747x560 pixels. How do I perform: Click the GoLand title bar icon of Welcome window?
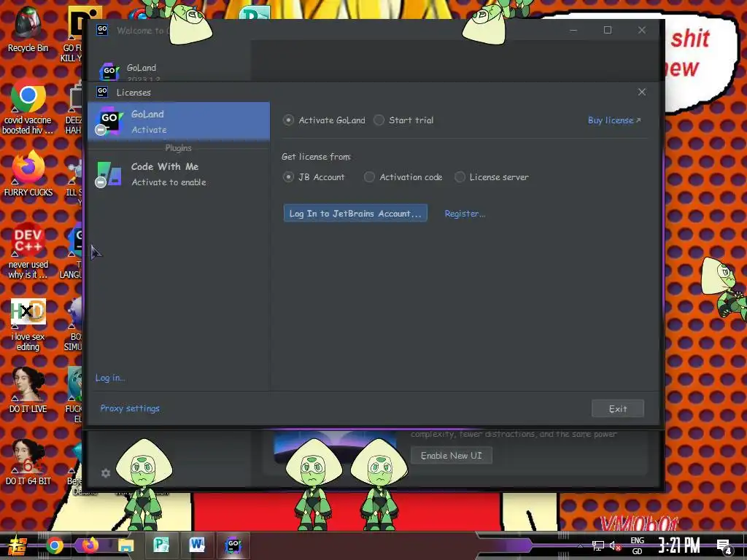point(102,30)
